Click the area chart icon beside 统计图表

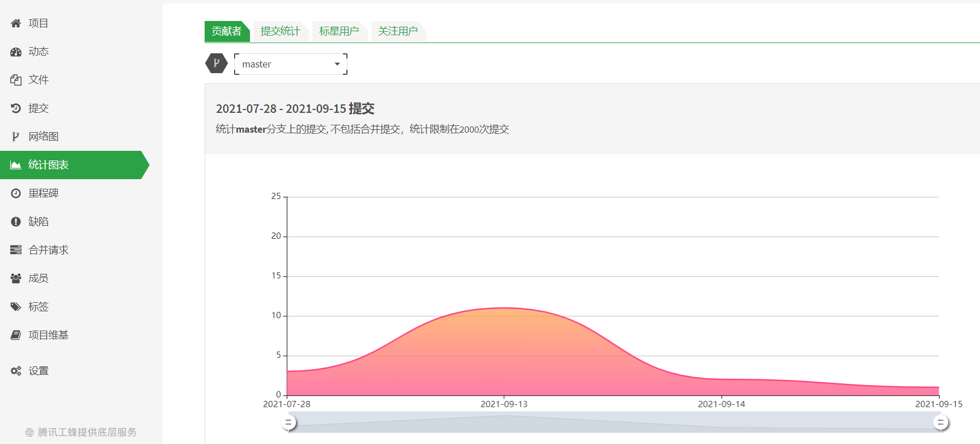16,165
